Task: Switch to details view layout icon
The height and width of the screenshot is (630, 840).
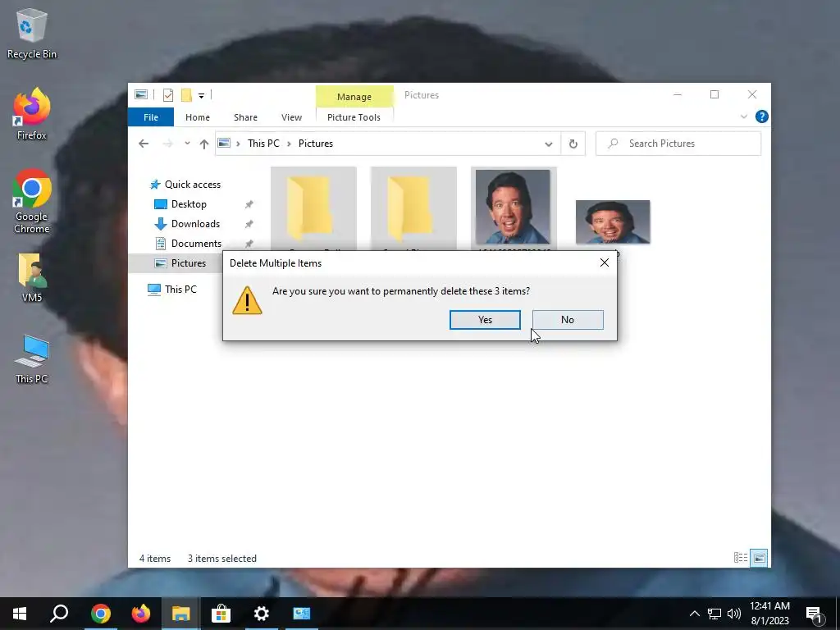Action: pos(741,558)
